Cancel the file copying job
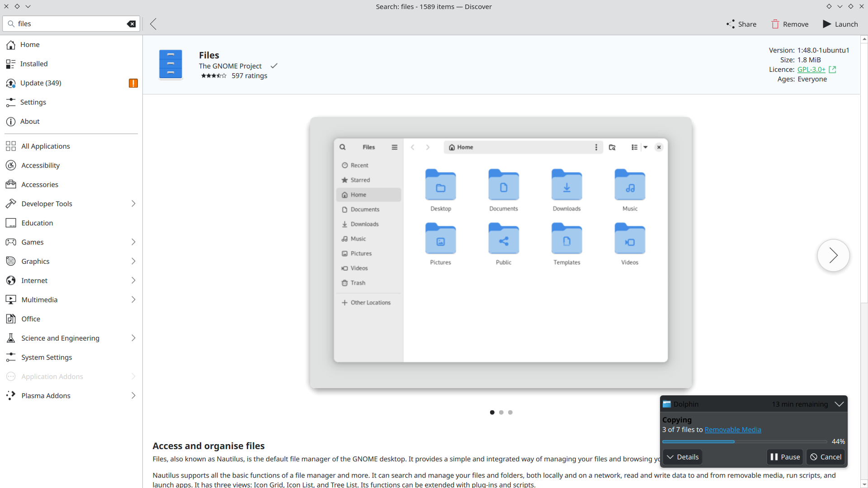 [x=826, y=457]
